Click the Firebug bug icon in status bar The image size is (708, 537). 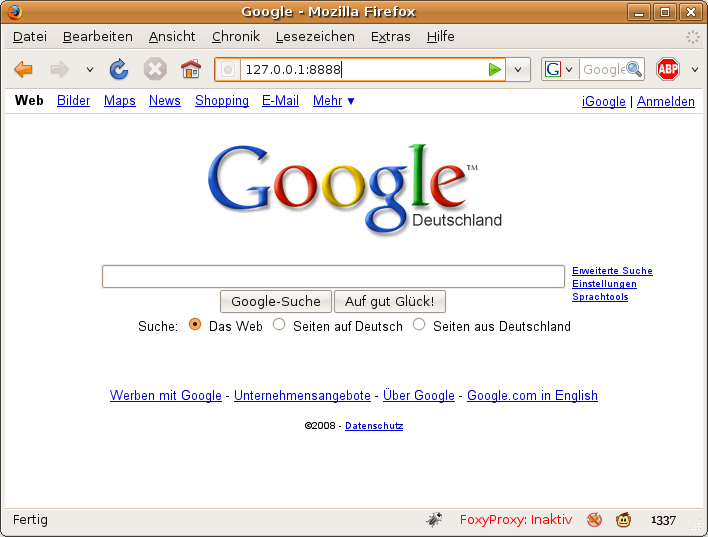[x=434, y=520]
